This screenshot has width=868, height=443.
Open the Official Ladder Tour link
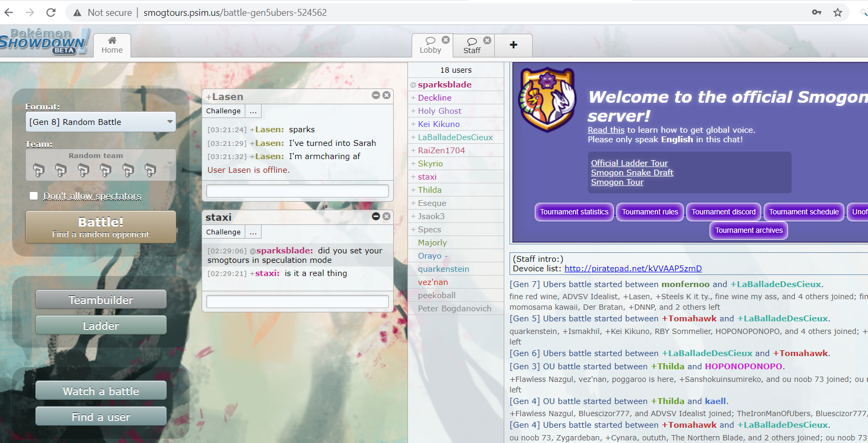pos(629,163)
